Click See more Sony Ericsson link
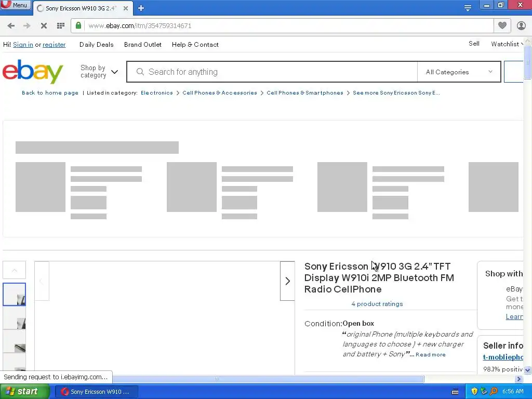This screenshot has height=399, width=532. click(x=396, y=92)
